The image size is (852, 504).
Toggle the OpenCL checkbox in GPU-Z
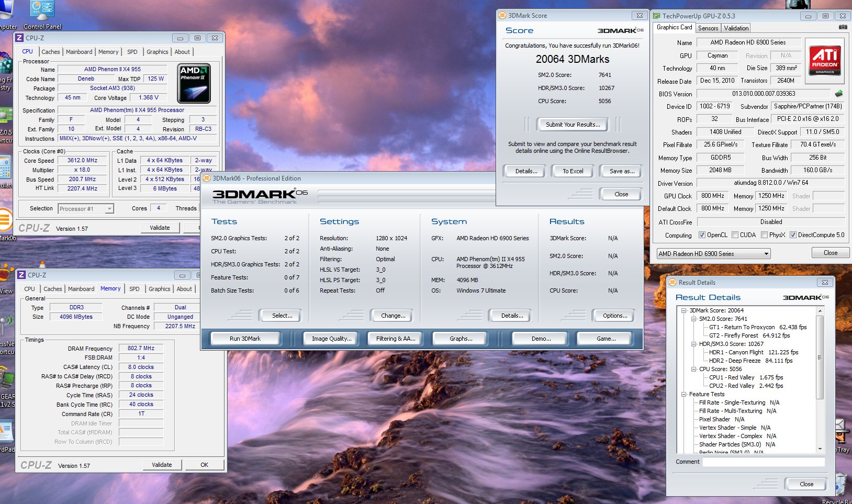[x=702, y=235]
